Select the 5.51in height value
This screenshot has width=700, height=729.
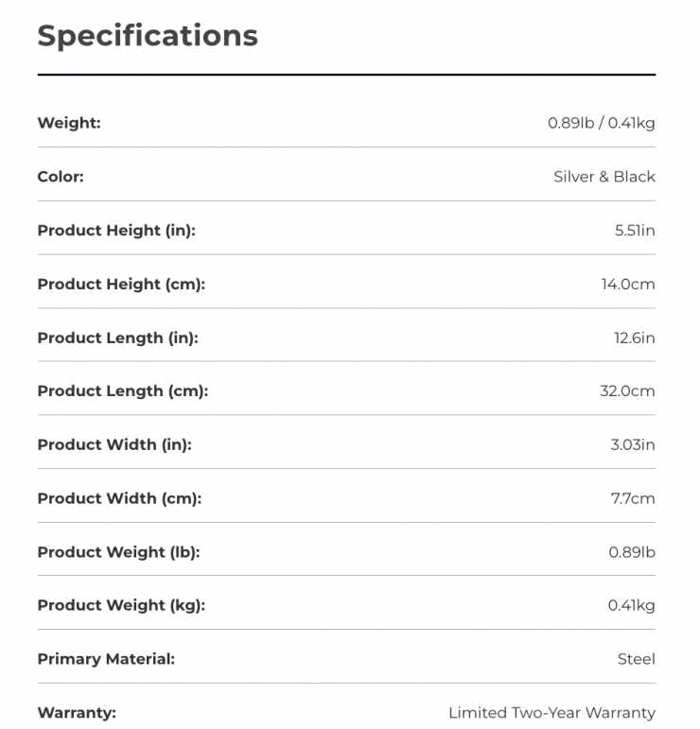(635, 230)
